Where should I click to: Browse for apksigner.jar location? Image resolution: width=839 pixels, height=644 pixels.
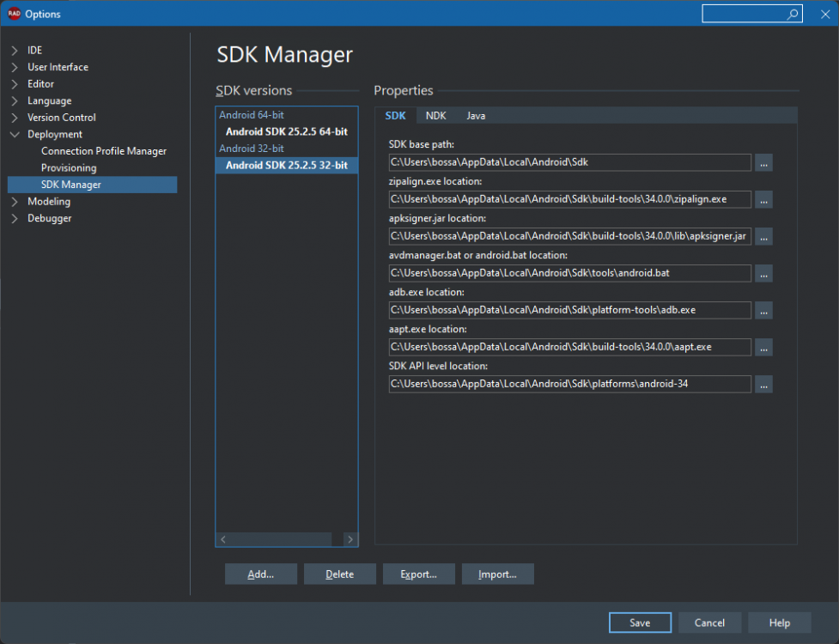pos(763,236)
